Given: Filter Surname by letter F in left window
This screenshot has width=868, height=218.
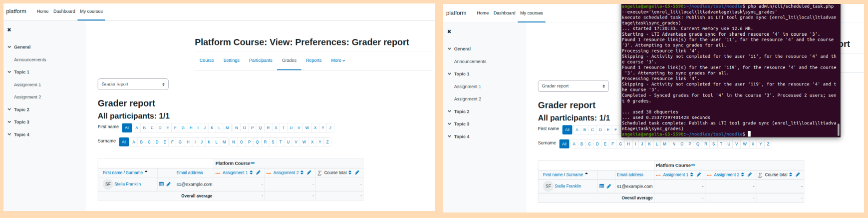Looking at the screenshot, I should (172, 142).
